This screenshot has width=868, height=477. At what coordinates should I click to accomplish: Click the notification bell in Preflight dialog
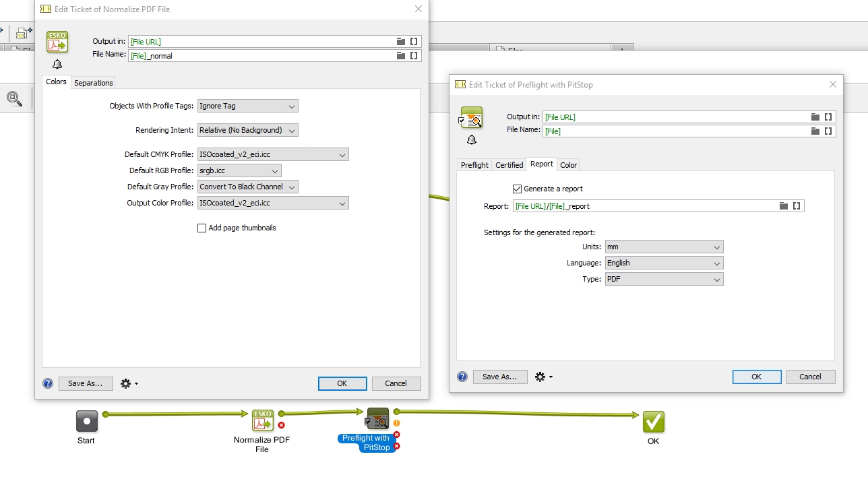tap(472, 139)
